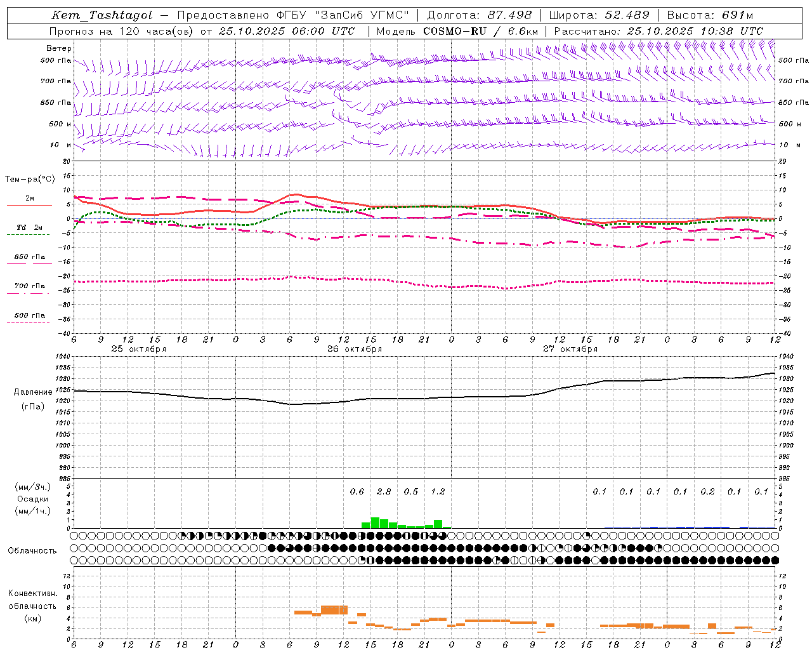812x650 pixels.
Task: Click the tallest green precipitation bar
Action: pos(375,522)
